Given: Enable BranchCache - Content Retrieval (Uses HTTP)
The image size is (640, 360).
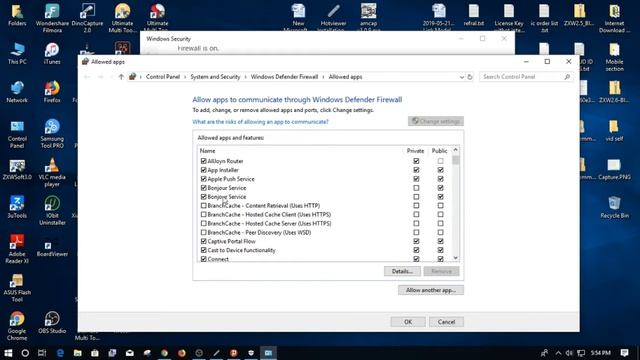Looking at the screenshot, I should (x=203, y=206).
